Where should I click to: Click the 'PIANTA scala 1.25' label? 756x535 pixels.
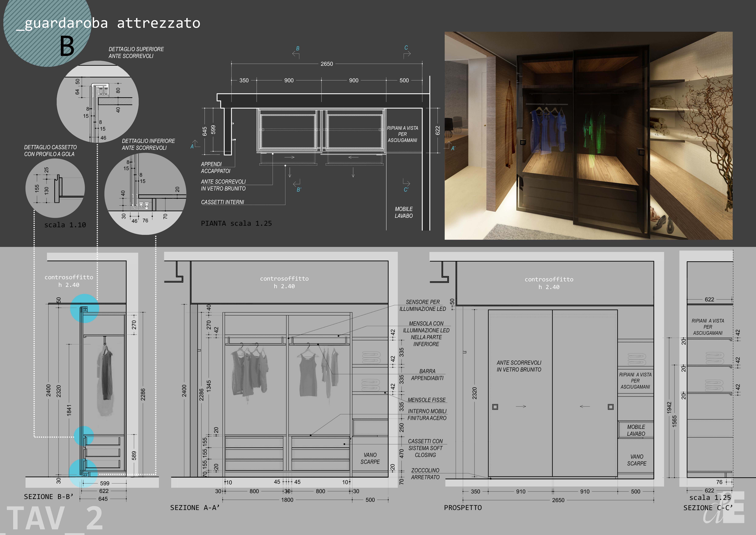pos(236,223)
